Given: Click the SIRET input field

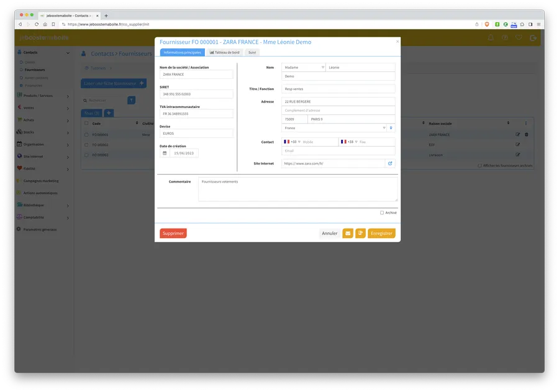Looking at the screenshot, I should point(196,94).
